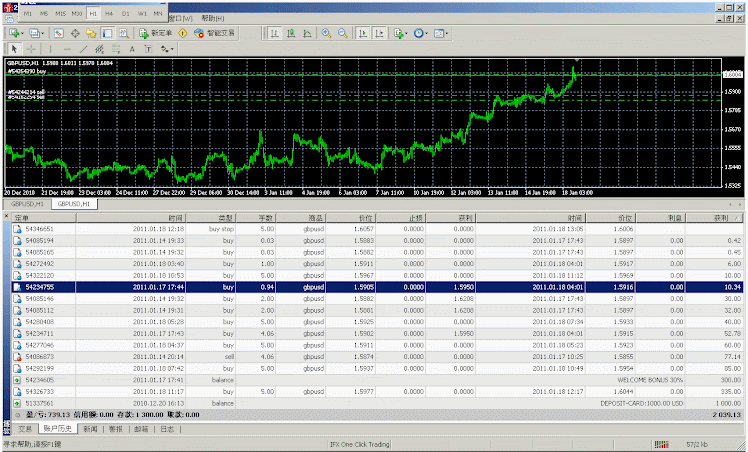Toggle the 智能交易 expert advisors button

click(215, 33)
